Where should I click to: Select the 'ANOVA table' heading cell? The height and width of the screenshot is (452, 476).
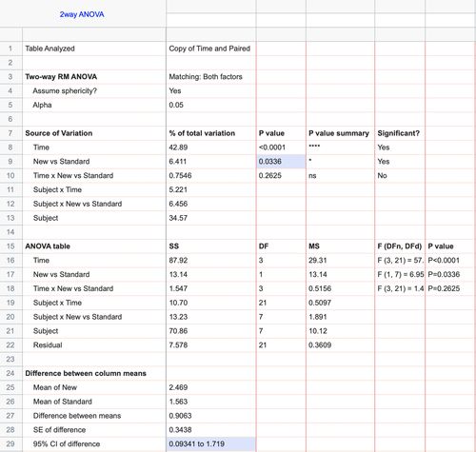point(94,246)
